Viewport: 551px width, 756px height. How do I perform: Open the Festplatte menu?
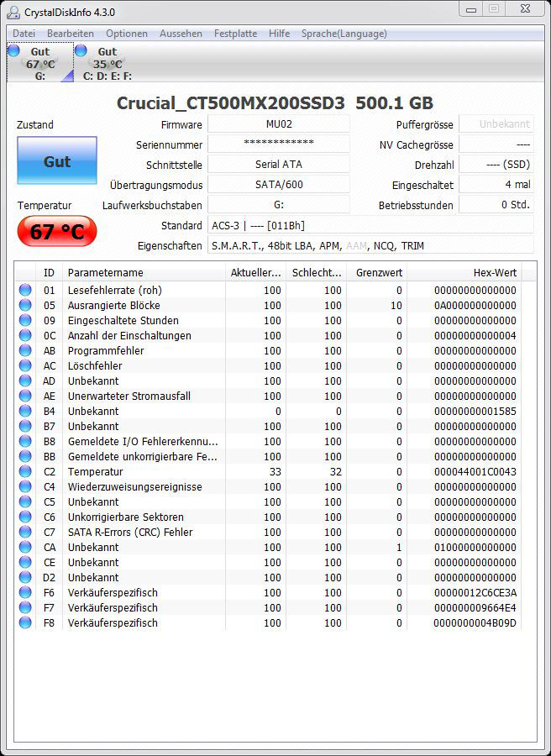[235, 34]
